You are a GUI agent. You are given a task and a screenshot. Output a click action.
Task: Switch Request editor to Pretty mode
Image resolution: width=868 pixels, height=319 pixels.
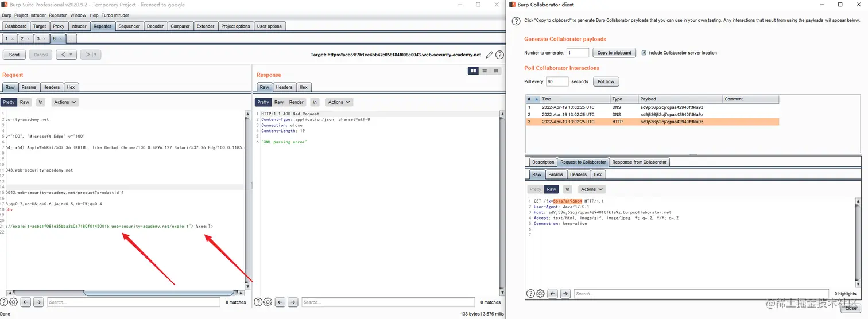click(x=8, y=102)
